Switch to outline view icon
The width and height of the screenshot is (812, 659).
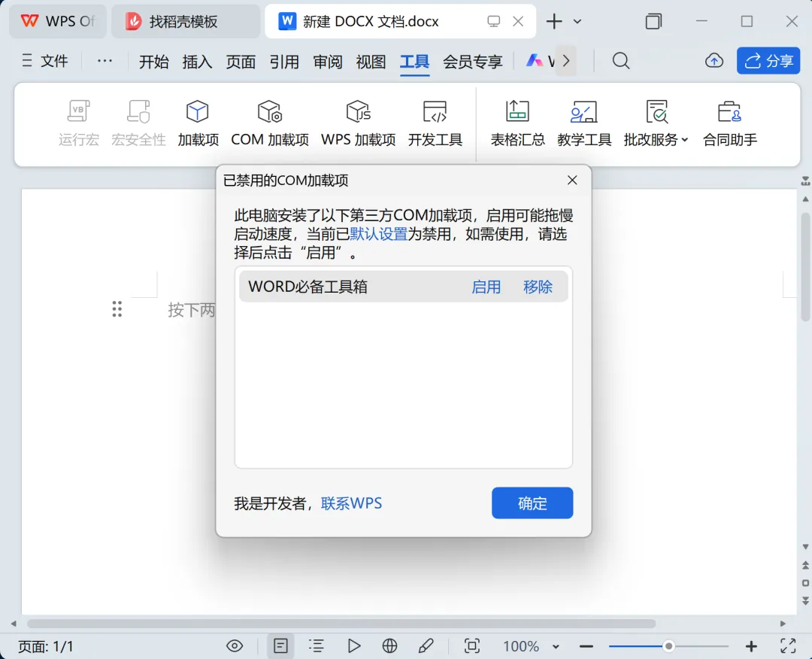(x=317, y=646)
